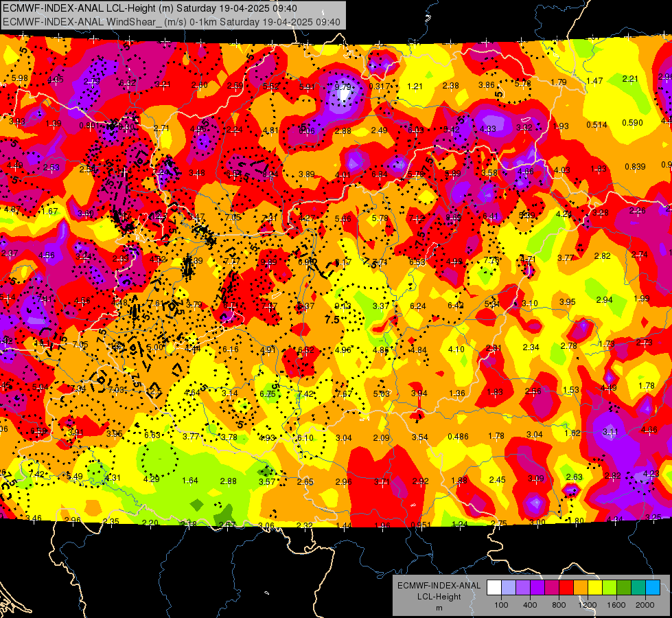Click the legend unit label m
The image size is (672, 618).
[439, 608]
